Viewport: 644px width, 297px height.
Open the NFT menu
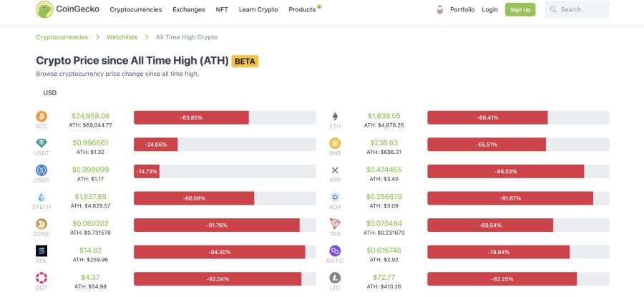tap(222, 9)
